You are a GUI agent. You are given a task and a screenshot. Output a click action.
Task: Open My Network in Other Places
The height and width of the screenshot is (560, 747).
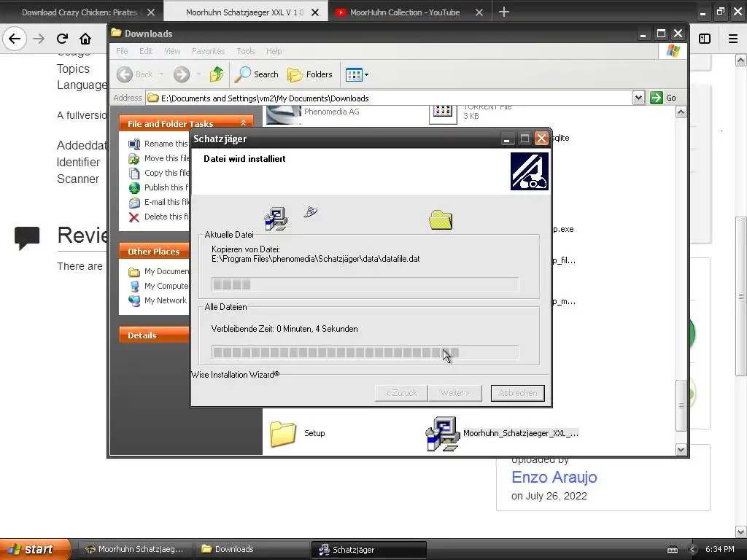point(158,300)
